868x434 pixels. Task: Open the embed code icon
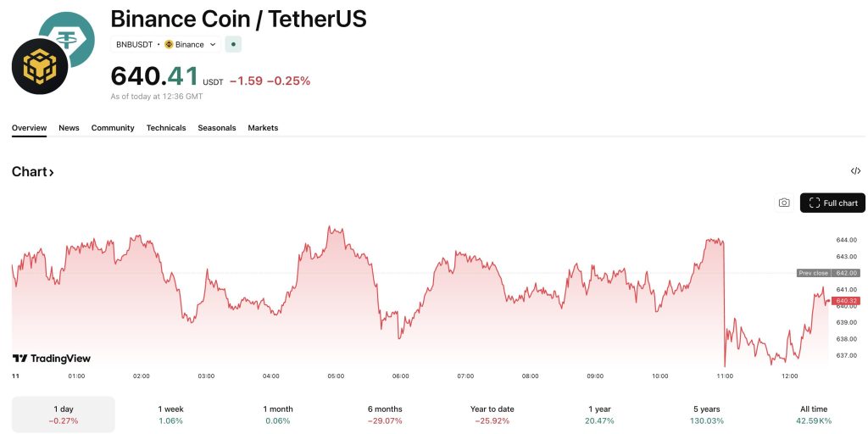[855, 171]
